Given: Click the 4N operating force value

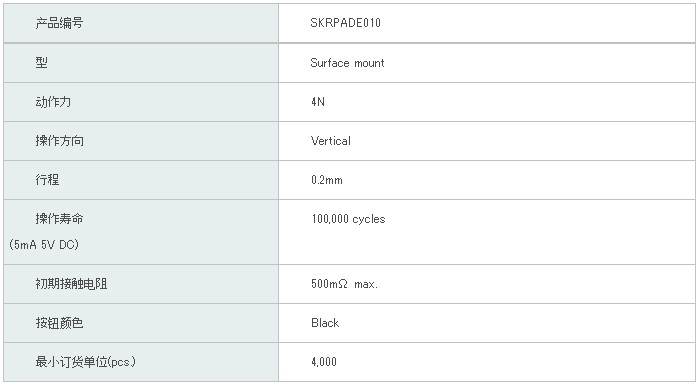Looking at the screenshot, I should pyautogui.click(x=318, y=102).
